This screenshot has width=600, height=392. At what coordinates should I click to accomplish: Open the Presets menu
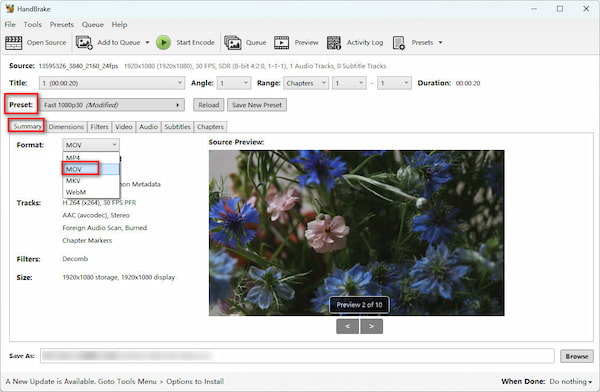pos(62,24)
